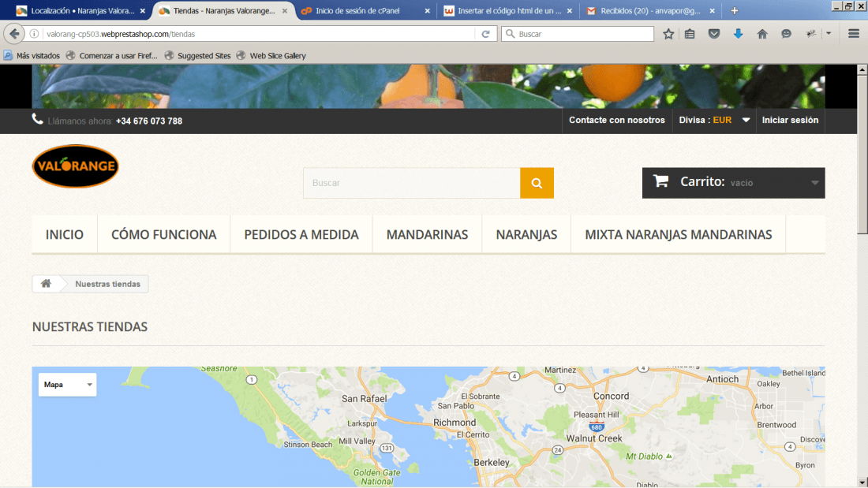Open a new browser tab
This screenshot has width=868, height=488.
tap(734, 10)
